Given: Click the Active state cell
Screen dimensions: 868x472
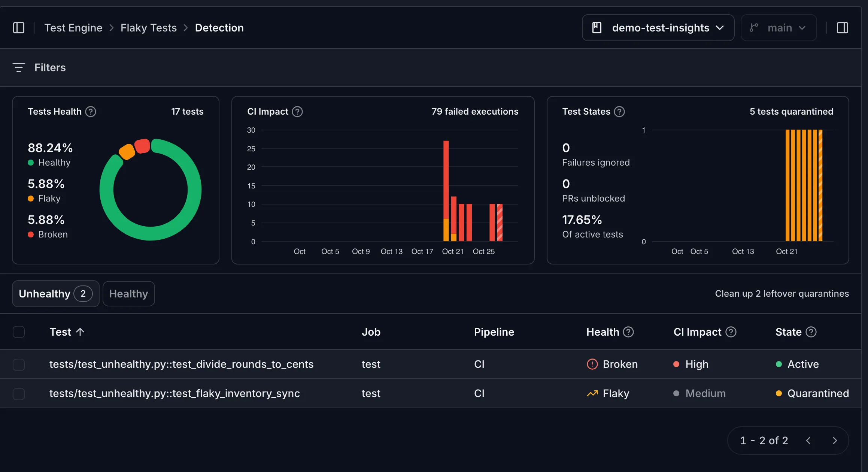Looking at the screenshot, I should point(797,364).
